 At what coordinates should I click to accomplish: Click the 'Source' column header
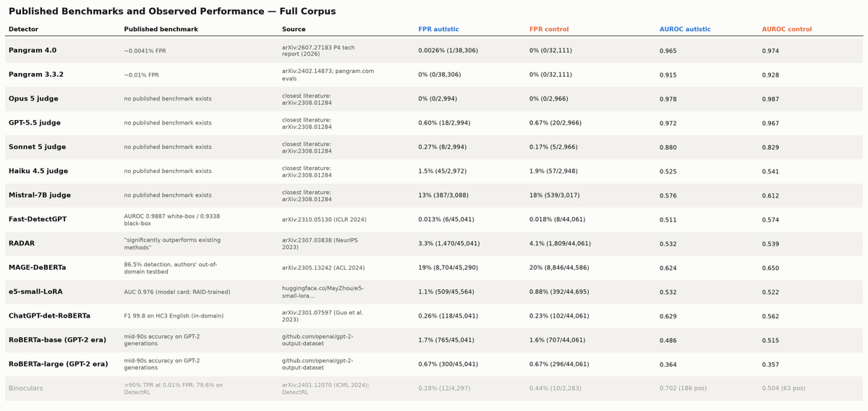click(294, 30)
